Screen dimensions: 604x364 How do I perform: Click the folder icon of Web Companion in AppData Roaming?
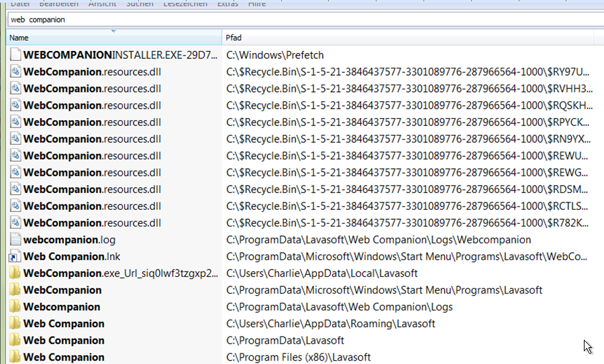point(15,324)
